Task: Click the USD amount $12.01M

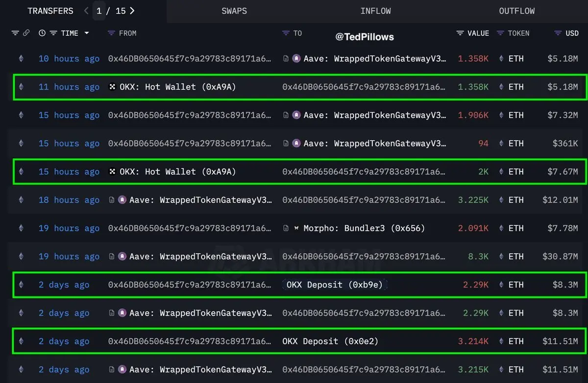Action: point(560,200)
